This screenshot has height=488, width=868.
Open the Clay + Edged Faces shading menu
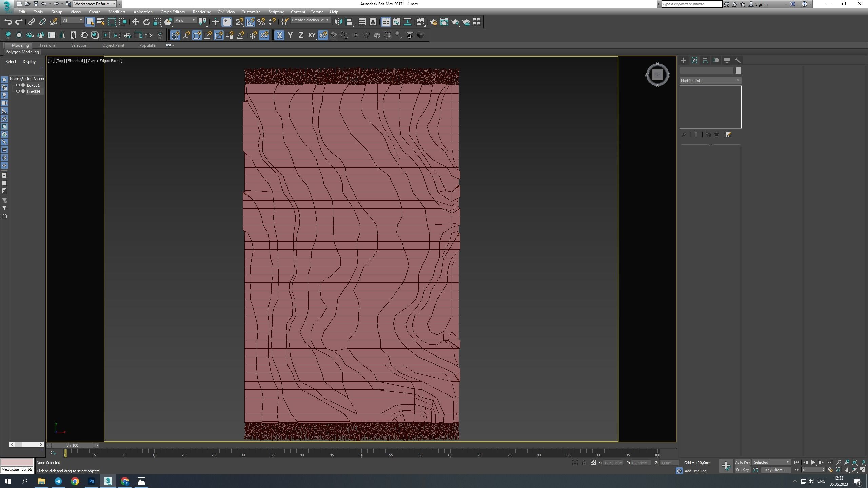[x=104, y=61]
